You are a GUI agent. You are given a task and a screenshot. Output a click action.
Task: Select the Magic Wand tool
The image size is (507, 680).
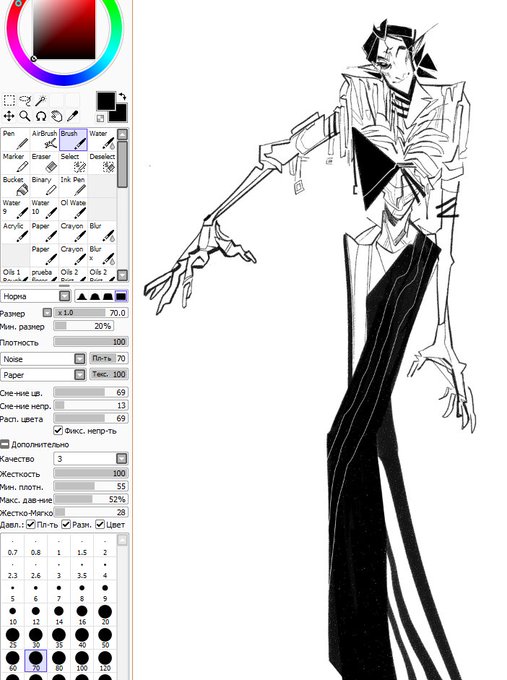click(x=41, y=101)
